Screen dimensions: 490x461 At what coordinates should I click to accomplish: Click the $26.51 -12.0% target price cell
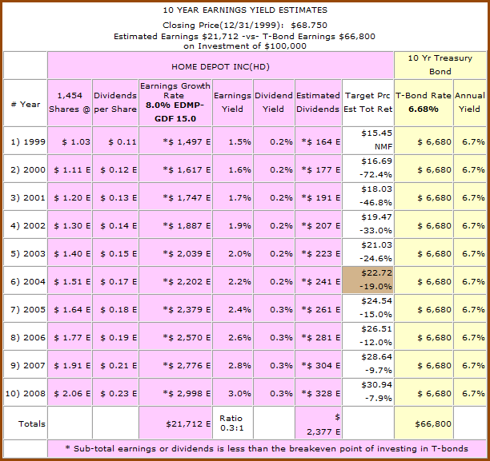(368, 336)
